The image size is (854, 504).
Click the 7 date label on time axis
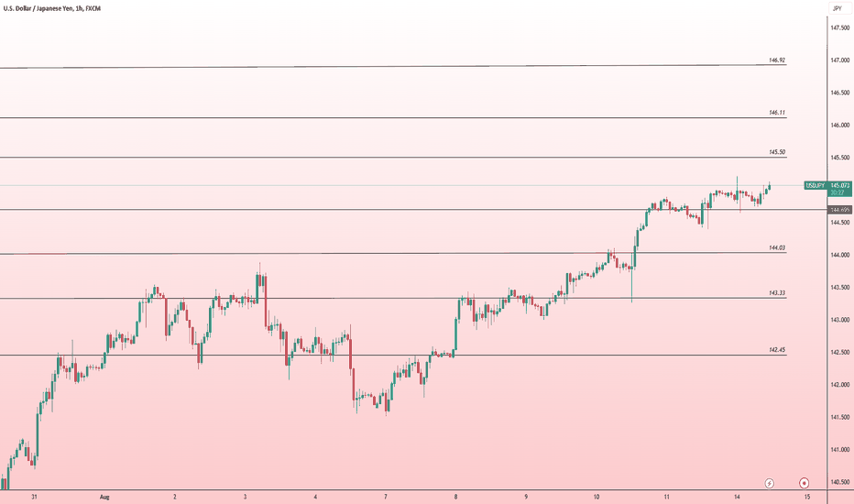386,497
